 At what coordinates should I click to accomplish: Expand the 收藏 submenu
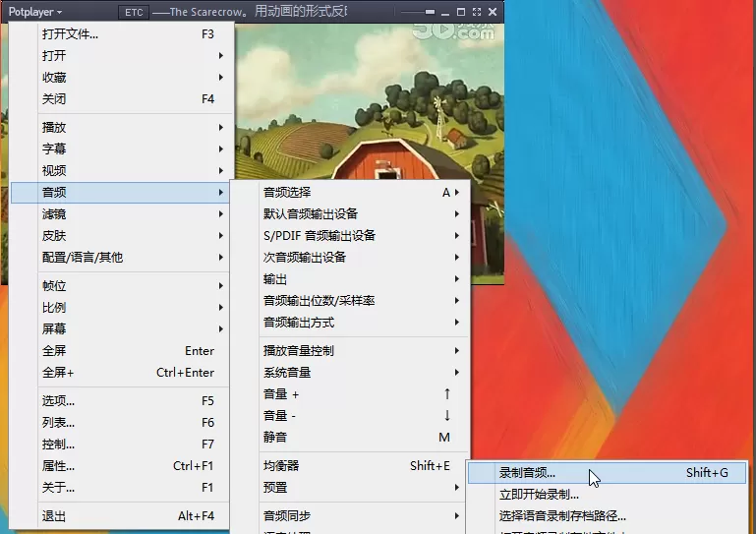[x=121, y=77]
